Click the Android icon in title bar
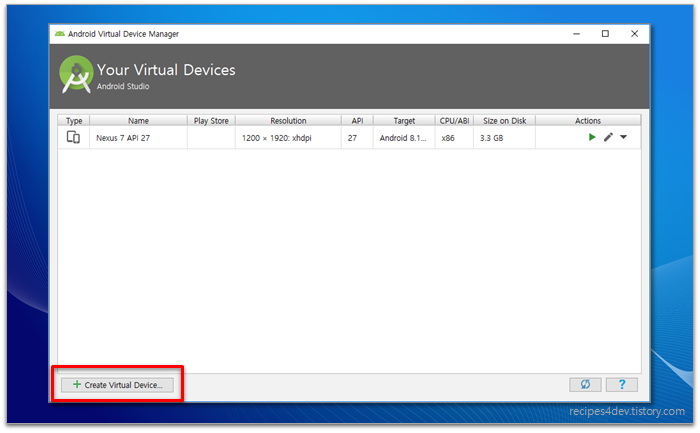 59,34
